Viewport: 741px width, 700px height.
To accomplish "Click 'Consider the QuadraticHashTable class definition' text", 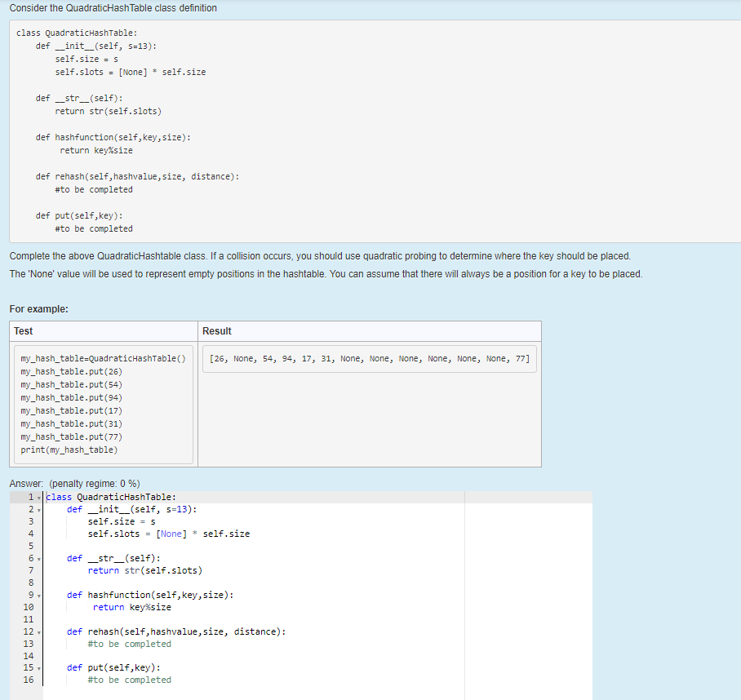I will point(113,8).
